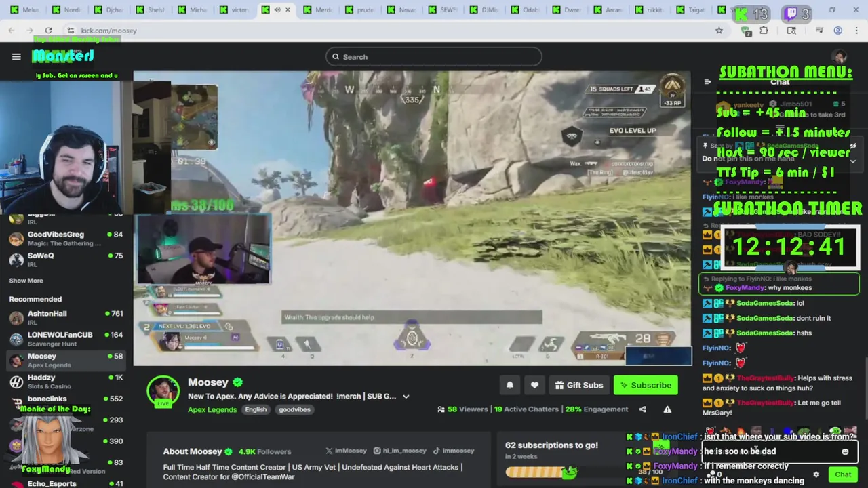Switch to the Djcha browser tab
Image resolution: width=868 pixels, height=488 pixels.
108,10
